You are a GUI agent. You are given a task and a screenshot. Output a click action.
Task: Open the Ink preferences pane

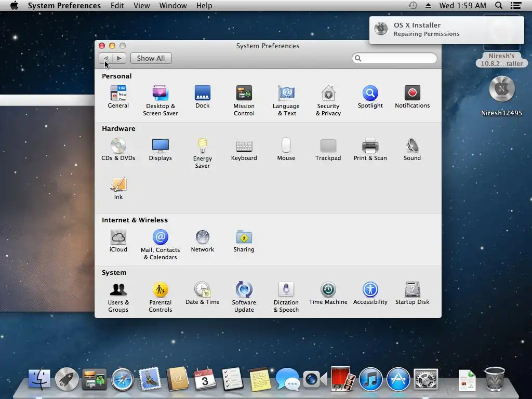pyautogui.click(x=118, y=188)
